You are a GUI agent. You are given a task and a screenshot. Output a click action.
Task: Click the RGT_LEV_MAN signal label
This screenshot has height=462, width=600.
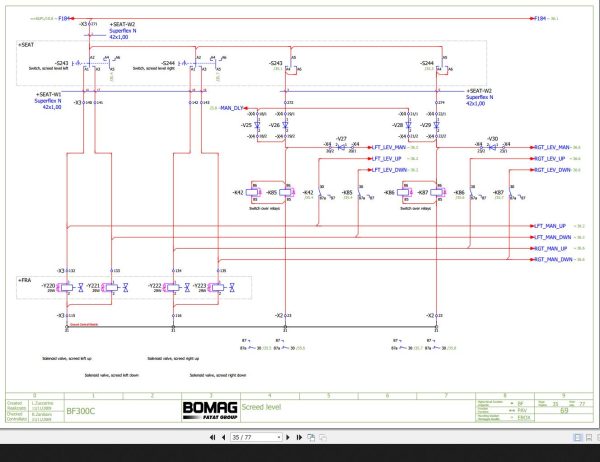(552, 147)
